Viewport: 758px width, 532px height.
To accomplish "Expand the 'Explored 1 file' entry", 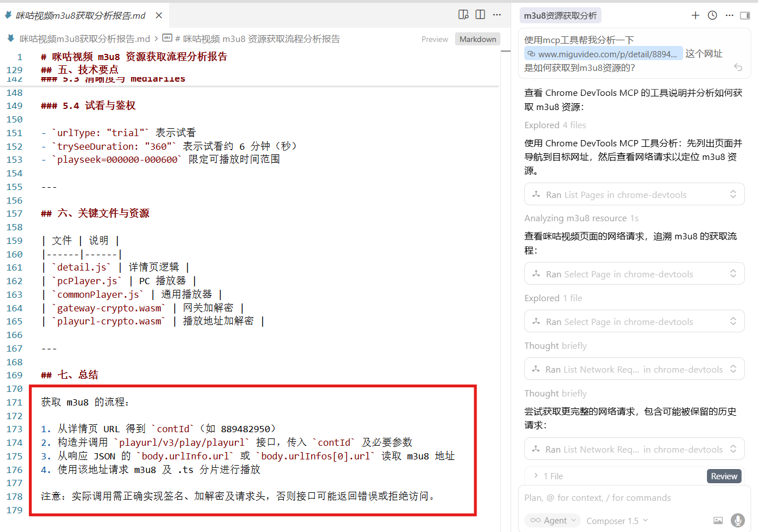I will (x=553, y=298).
